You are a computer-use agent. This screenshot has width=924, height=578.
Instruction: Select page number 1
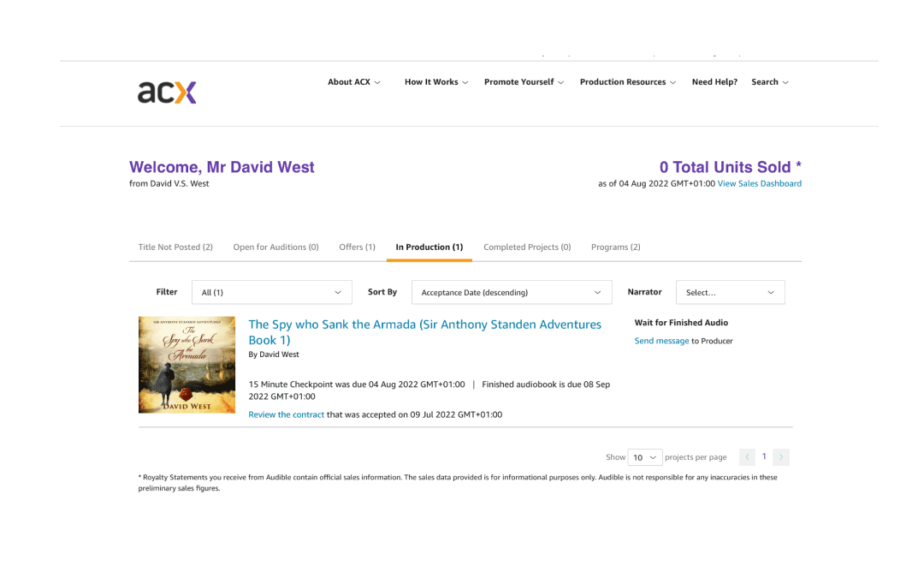[x=764, y=456]
